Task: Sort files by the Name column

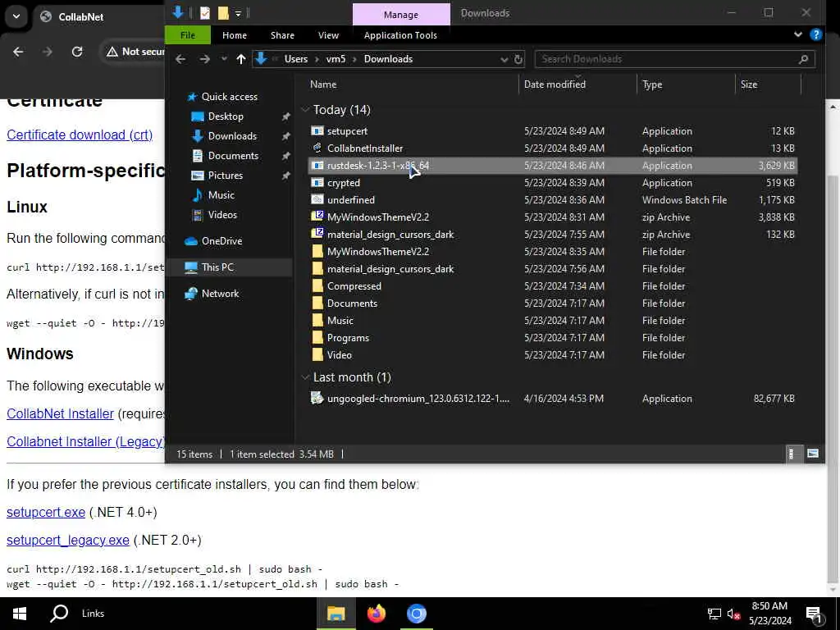Action: click(323, 84)
